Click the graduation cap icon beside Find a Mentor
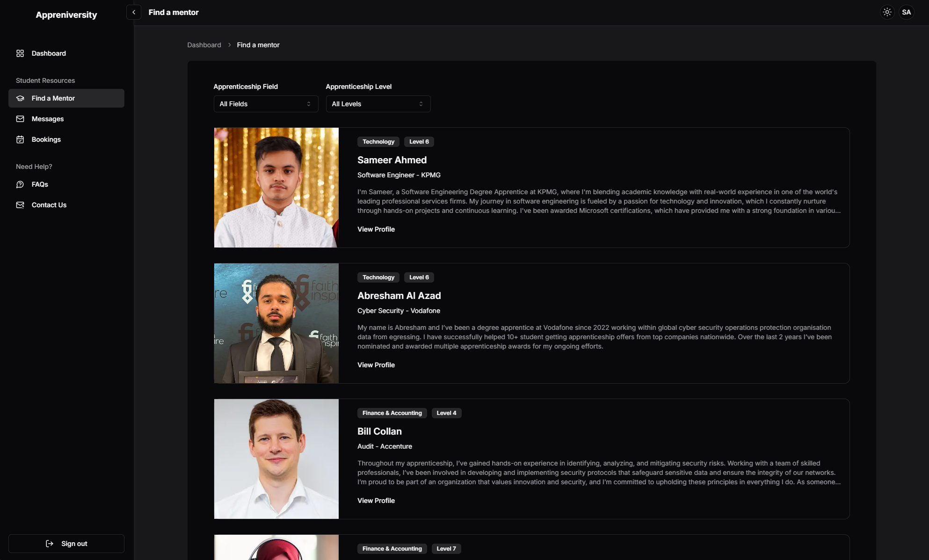This screenshot has width=929, height=560. (20, 98)
